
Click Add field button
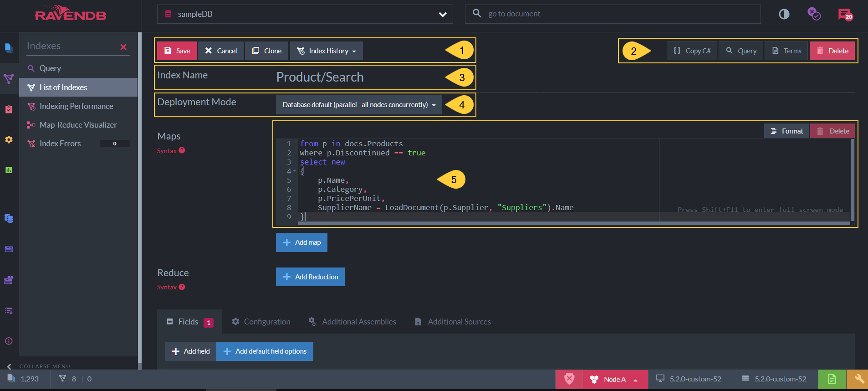190,351
